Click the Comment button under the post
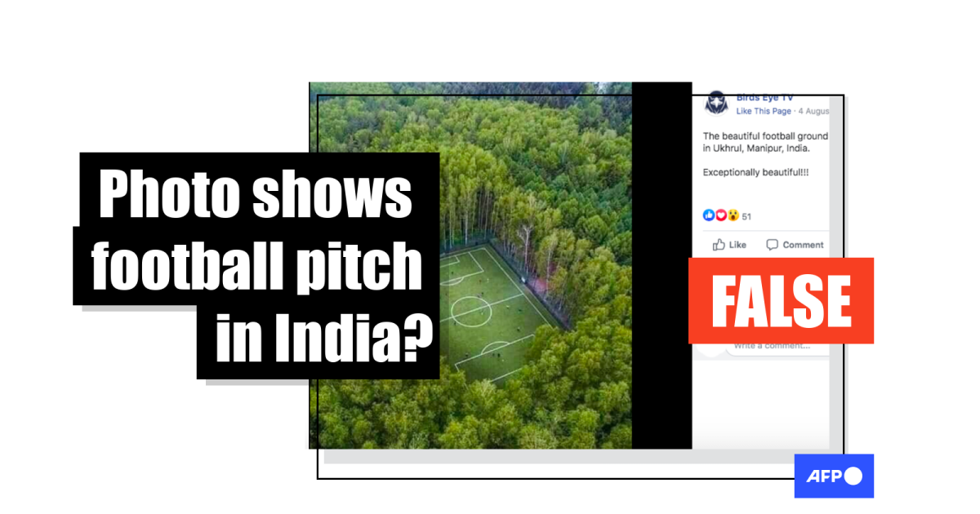The image size is (980, 514). (795, 245)
